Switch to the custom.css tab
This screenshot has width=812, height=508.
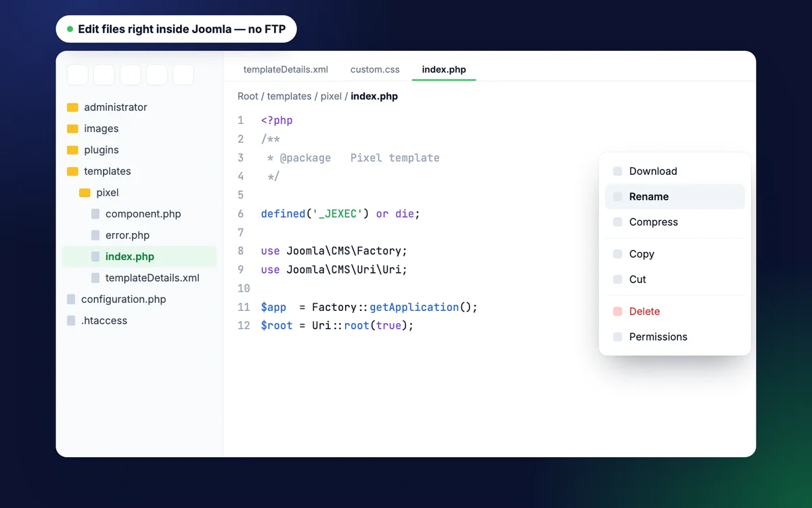[x=375, y=69]
